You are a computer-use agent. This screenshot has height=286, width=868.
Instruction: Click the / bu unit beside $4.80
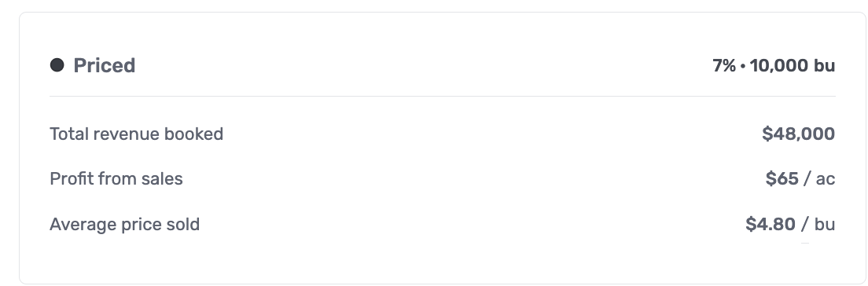818,224
